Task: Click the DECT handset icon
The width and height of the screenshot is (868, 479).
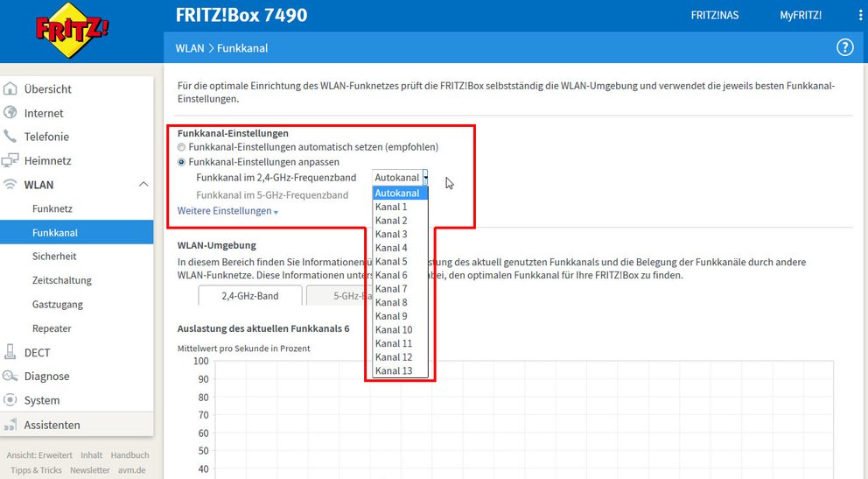Action: tap(10, 352)
